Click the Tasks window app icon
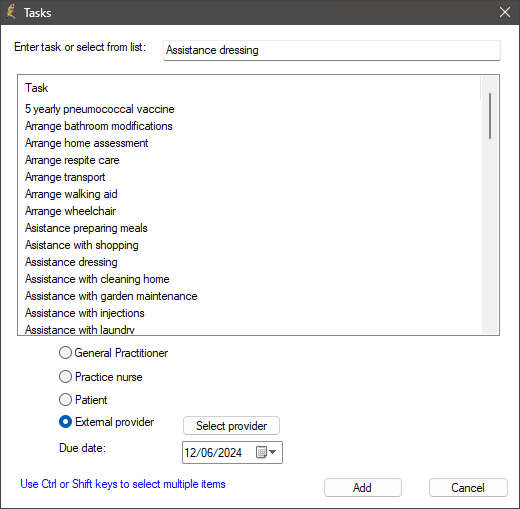This screenshot has width=520, height=509. coord(11,12)
